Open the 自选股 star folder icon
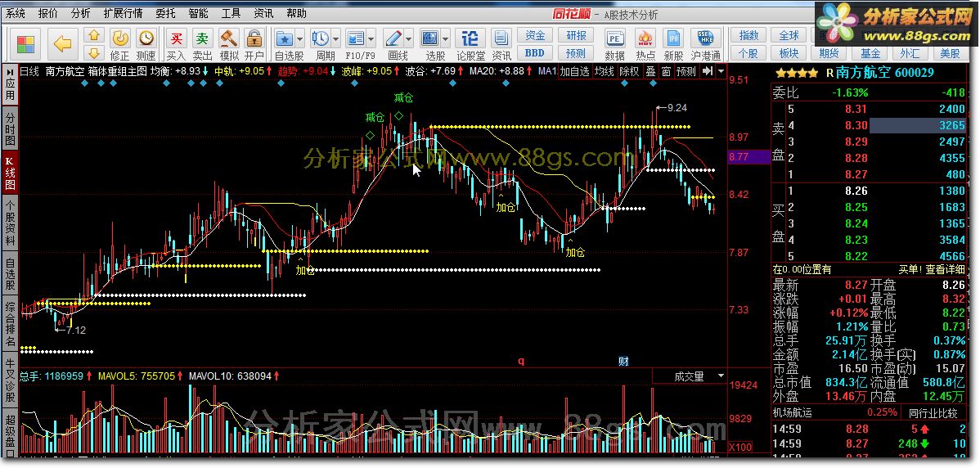 coord(285,38)
